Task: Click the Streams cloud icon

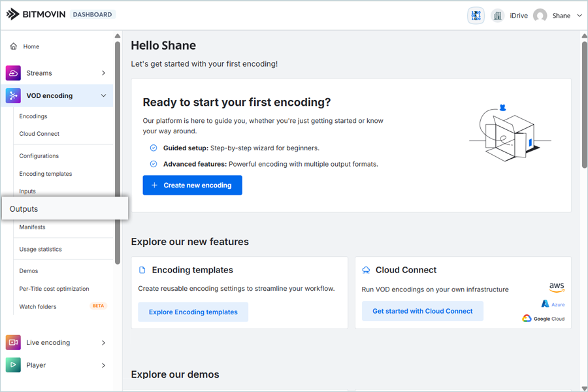Action: click(13, 73)
